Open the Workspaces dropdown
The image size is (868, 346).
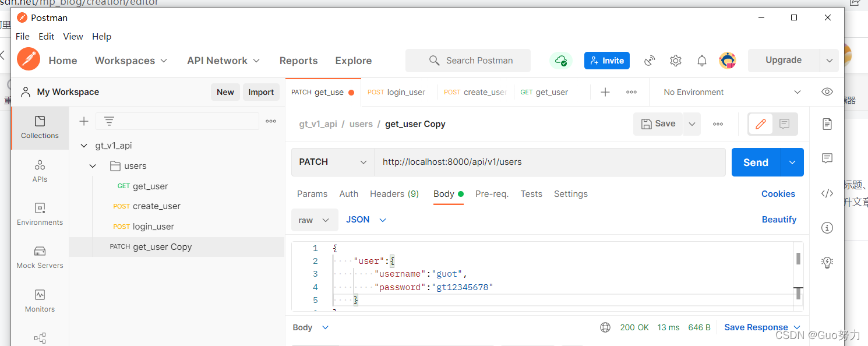click(131, 61)
